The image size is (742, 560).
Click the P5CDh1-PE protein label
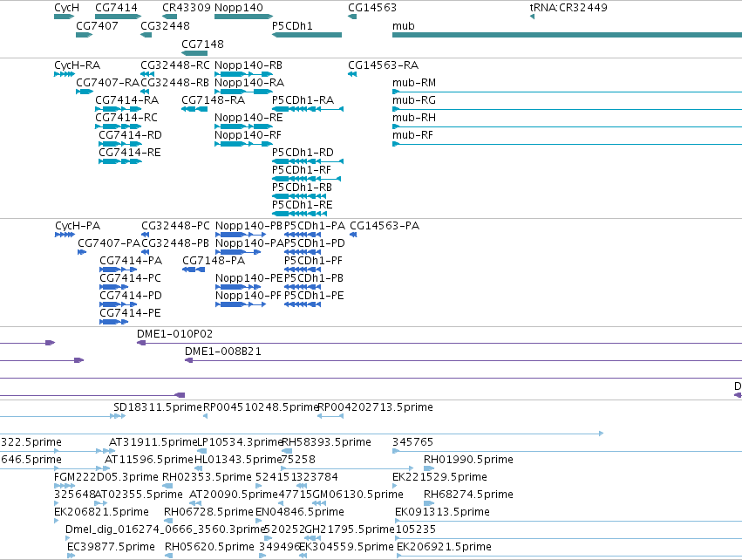(x=314, y=296)
